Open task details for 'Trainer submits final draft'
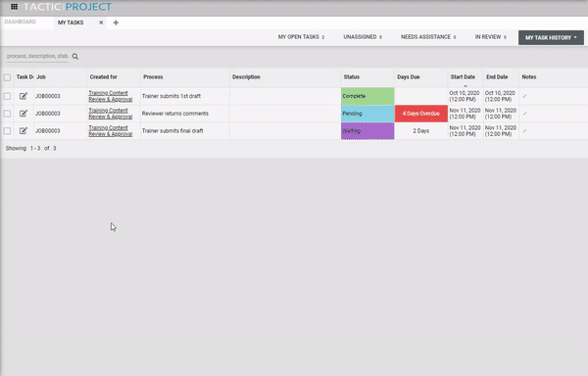 click(24, 130)
